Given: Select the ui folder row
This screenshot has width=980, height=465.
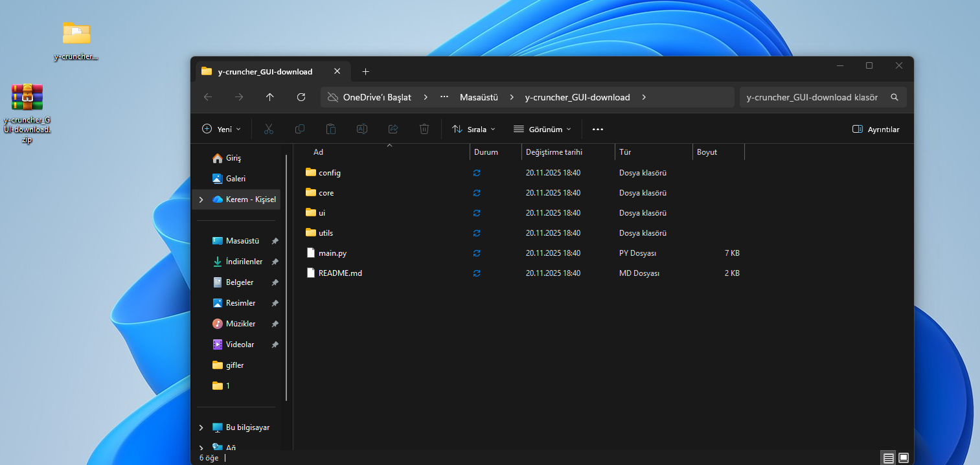Looking at the screenshot, I should pos(521,213).
